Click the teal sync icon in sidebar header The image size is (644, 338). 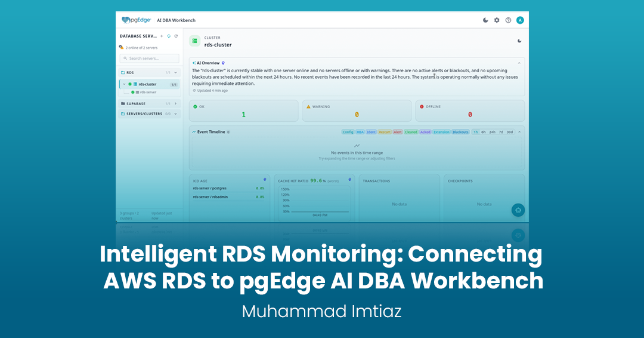pyautogui.click(x=169, y=36)
